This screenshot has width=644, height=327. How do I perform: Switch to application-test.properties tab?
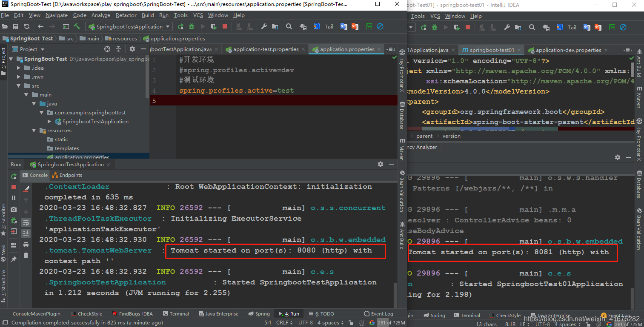266,49
